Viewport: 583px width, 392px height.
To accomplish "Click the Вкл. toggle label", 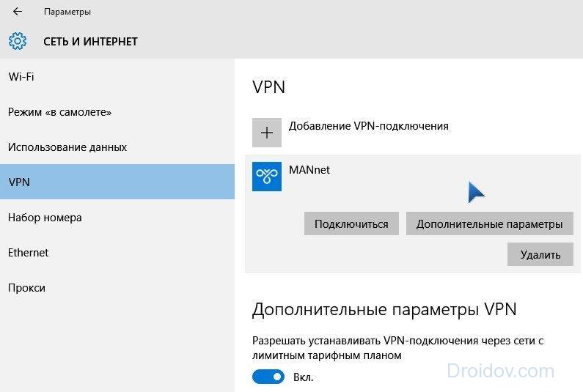I will pos(304,377).
